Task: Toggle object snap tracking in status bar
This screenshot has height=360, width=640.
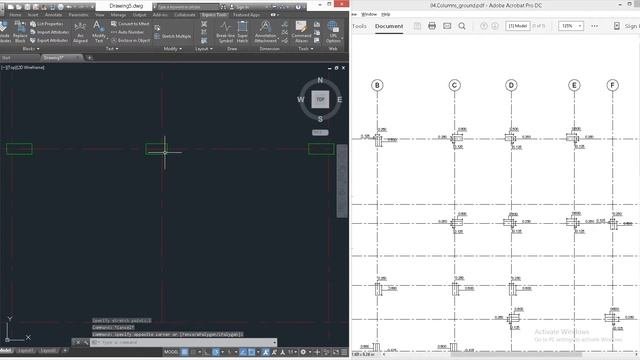Action: [243, 352]
